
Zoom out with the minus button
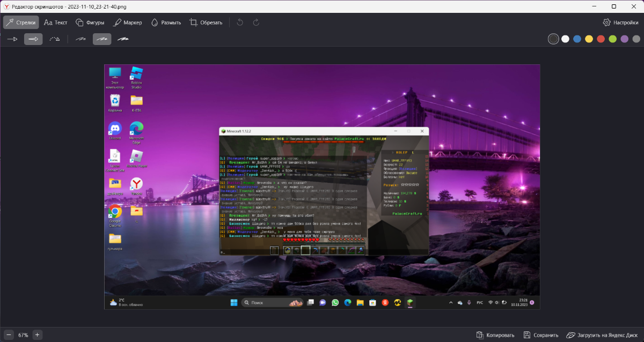[x=9, y=334]
